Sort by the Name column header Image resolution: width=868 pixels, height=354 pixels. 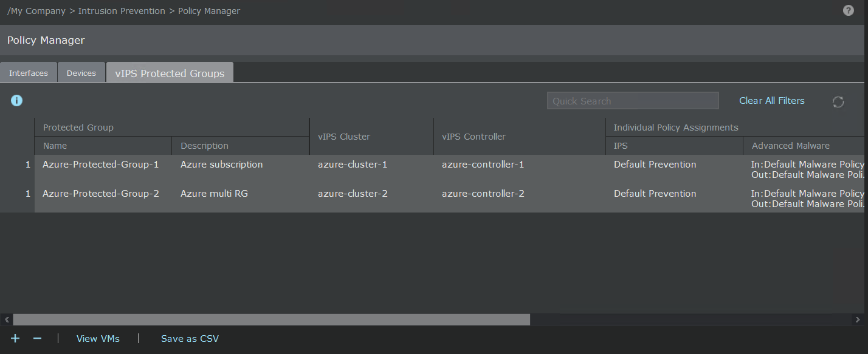[x=103, y=146]
